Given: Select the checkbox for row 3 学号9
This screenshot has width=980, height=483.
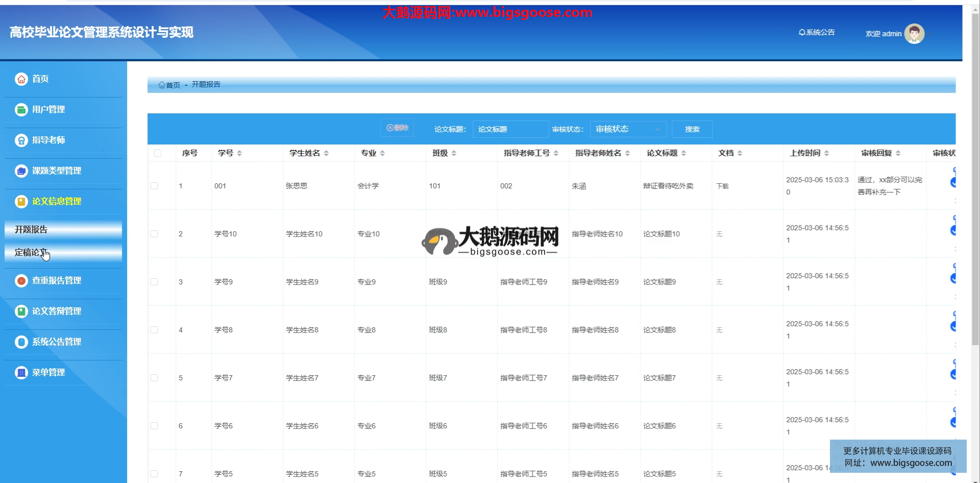Looking at the screenshot, I should pyautogui.click(x=154, y=282).
